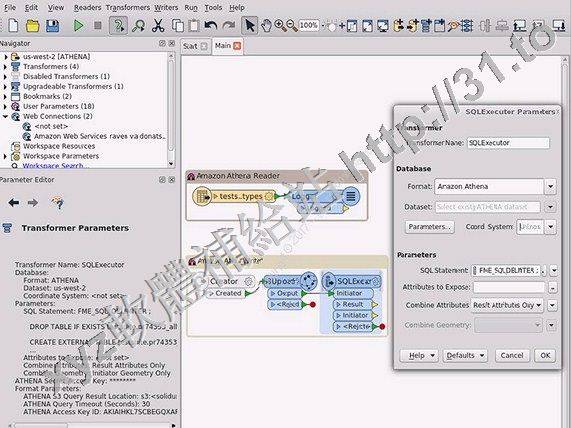Click the SQL Statement field
Viewport: 571px width, 428px height.
tap(509, 270)
